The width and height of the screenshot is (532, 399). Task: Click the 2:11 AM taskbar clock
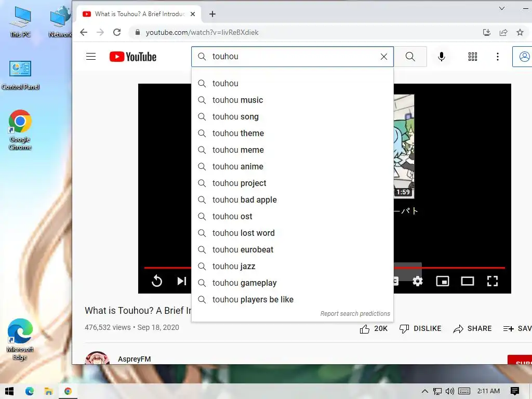(x=488, y=391)
